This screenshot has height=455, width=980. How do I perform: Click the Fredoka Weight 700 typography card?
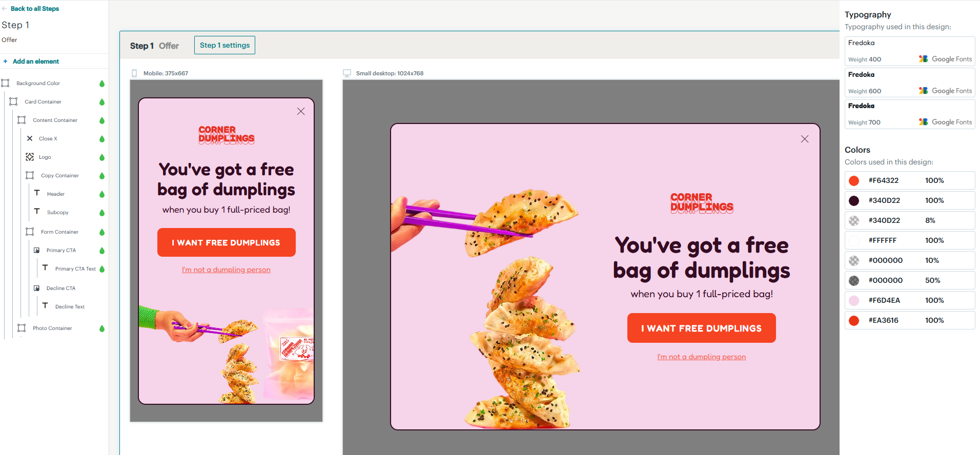tap(910, 114)
